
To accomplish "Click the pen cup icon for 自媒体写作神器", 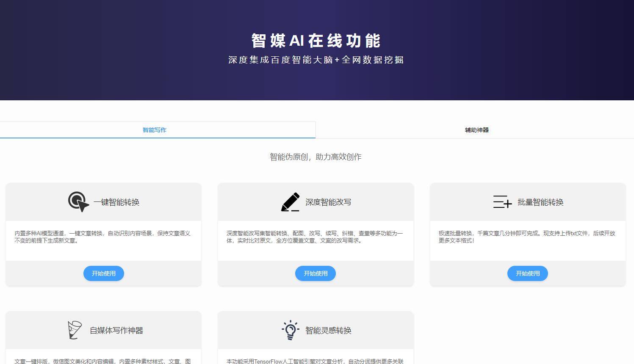I will click(75, 330).
